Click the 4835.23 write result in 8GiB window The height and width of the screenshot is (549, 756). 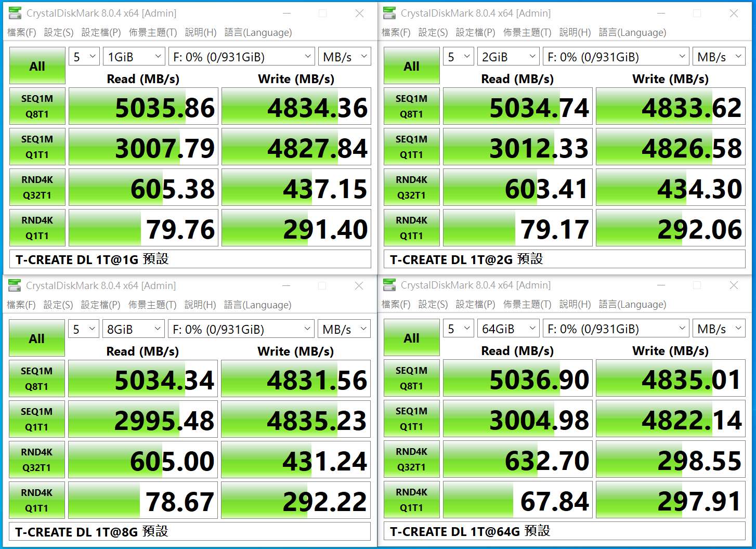coord(296,420)
